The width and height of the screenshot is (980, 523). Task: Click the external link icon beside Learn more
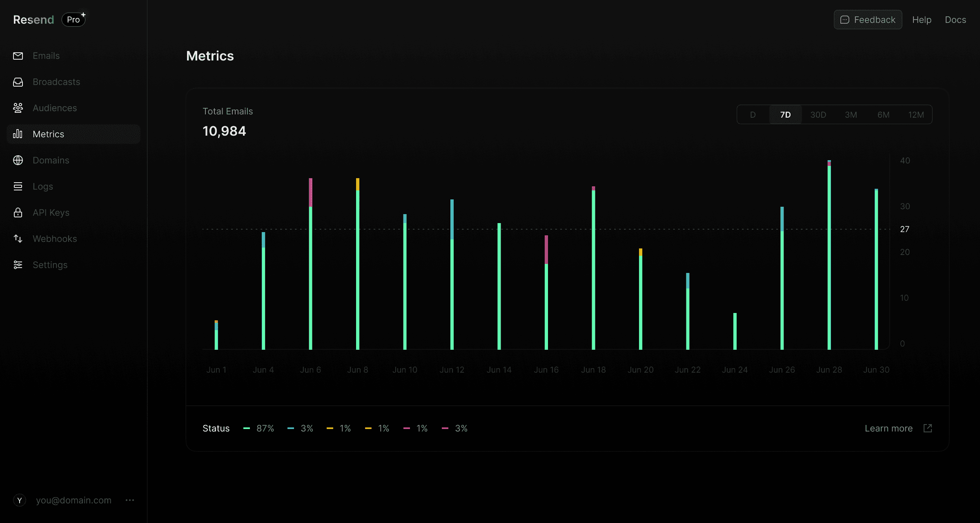coord(928,428)
